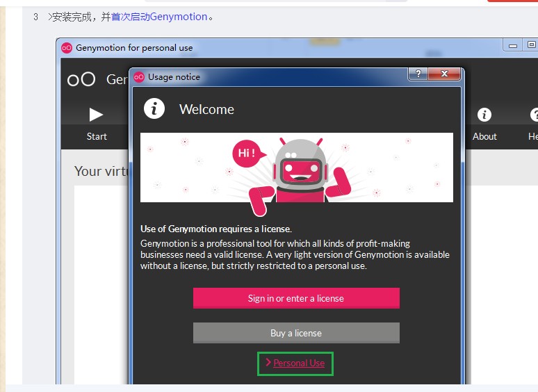Click the 'Welcome' heading text

tap(206, 109)
